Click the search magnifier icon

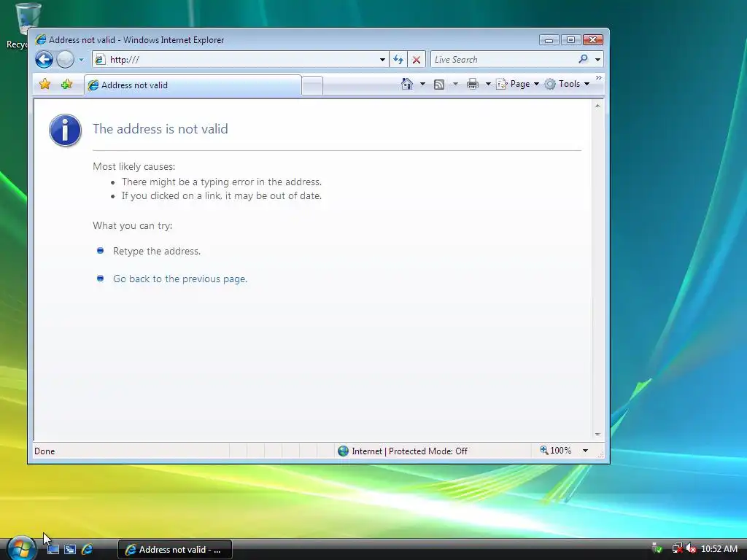(583, 59)
